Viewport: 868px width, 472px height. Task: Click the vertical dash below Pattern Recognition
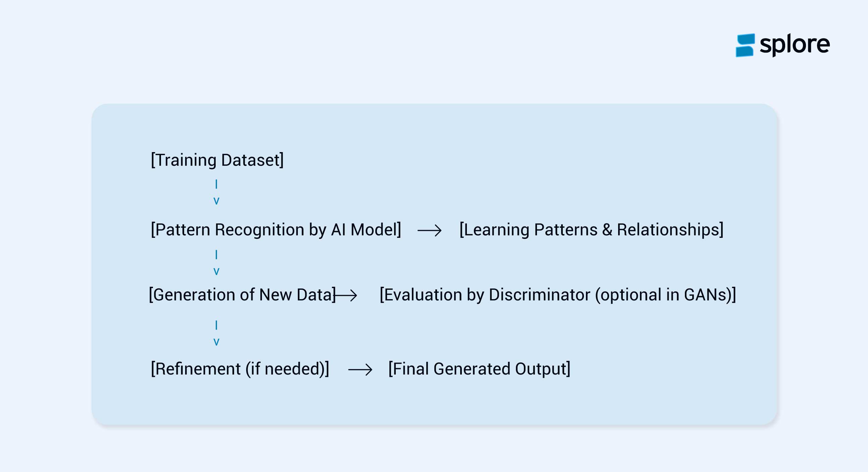pyautogui.click(x=216, y=255)
